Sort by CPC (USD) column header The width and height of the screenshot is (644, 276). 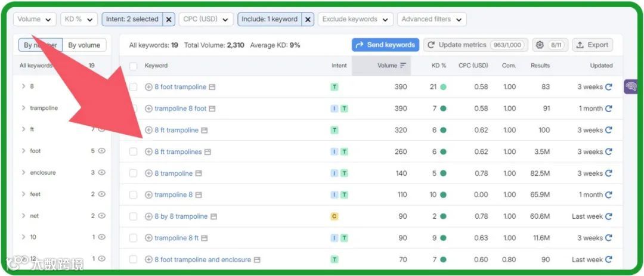point(473,66)
